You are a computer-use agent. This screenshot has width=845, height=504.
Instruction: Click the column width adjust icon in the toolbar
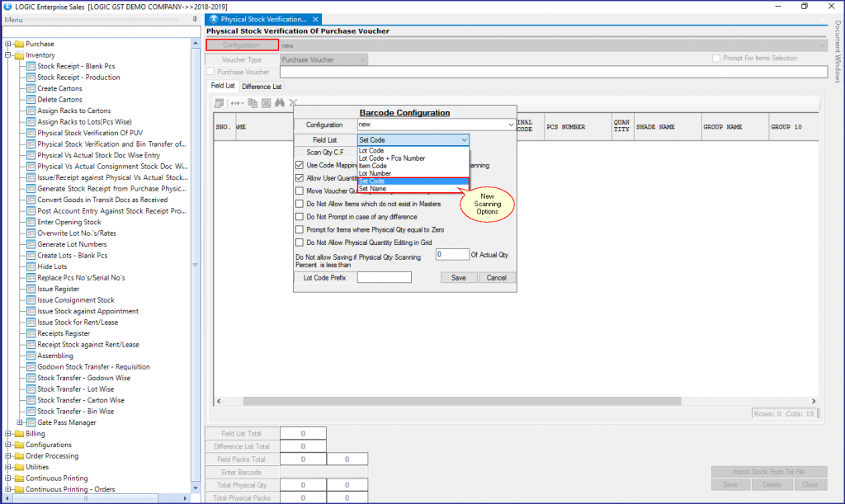[235, 102]
